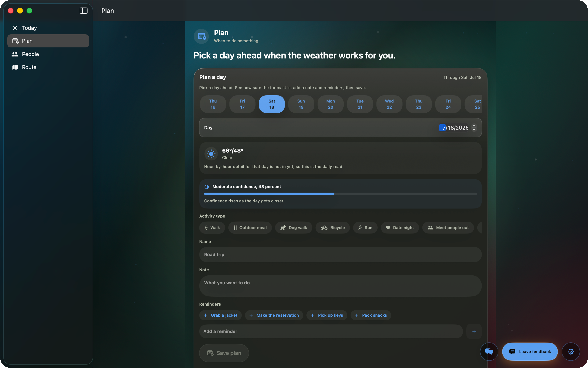
Task: Toggle the sidebar panel icon
Action: tap(83, 11)
